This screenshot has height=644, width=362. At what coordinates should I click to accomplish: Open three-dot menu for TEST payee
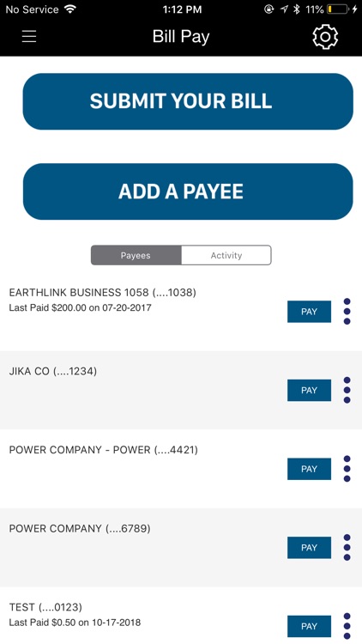click(x=347, y=626)
